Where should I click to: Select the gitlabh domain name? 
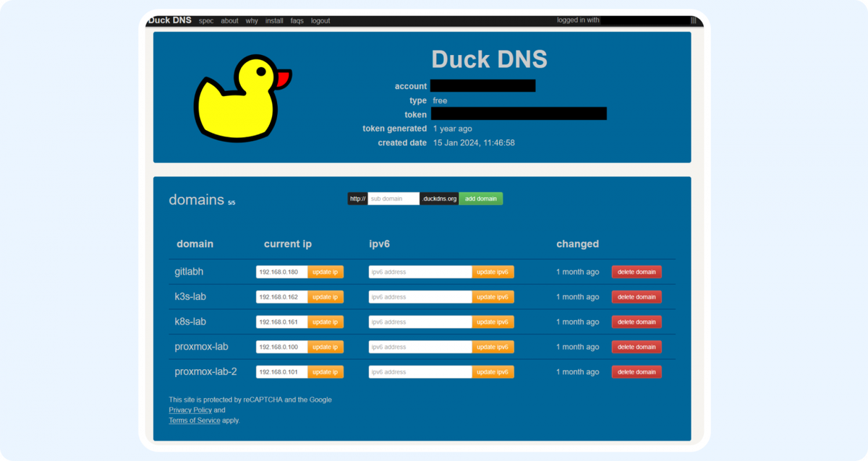[x=189, y=272]
